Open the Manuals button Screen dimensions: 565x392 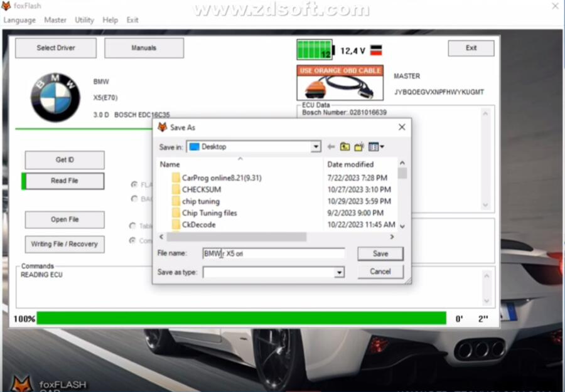point(144,48)
